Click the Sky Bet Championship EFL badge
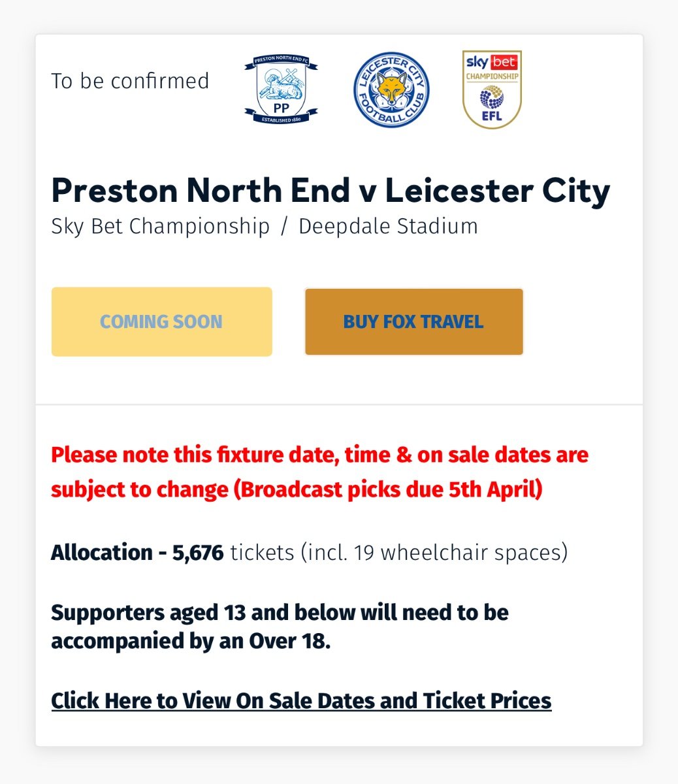This screenshot has height=784, width=678. [492, 90]
